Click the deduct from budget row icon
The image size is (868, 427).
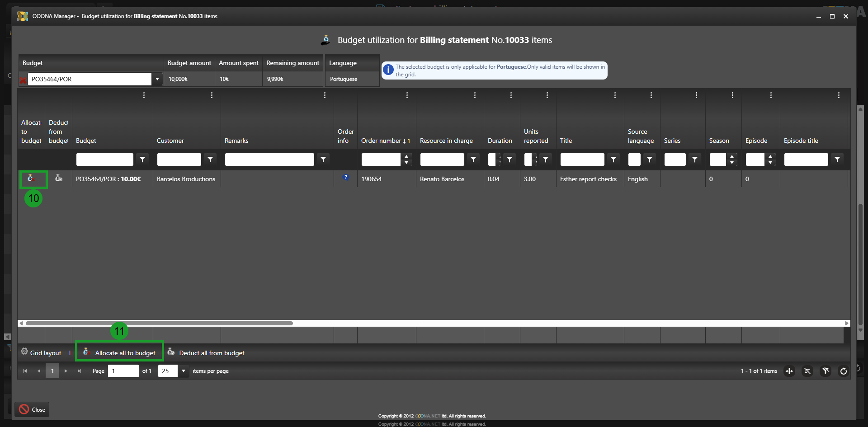[59, 178]
